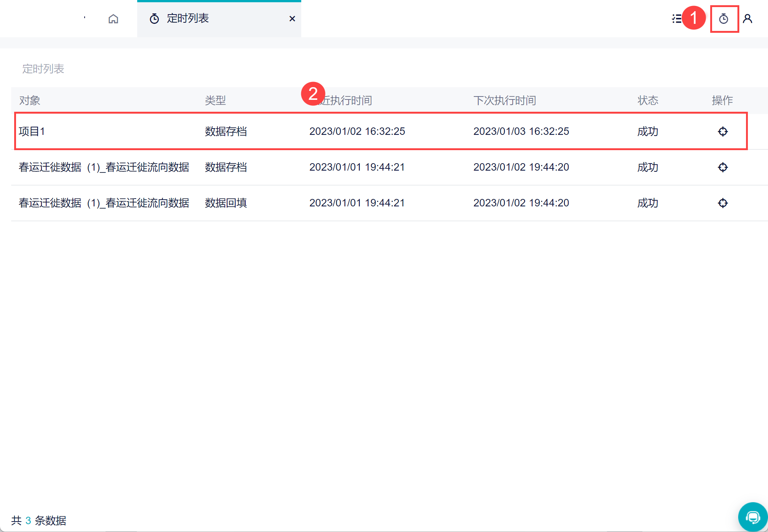Click locate icon for 数据回填 row
This screenshot has width=768, height=532.
pyautogui.click(x=723, y=203)
